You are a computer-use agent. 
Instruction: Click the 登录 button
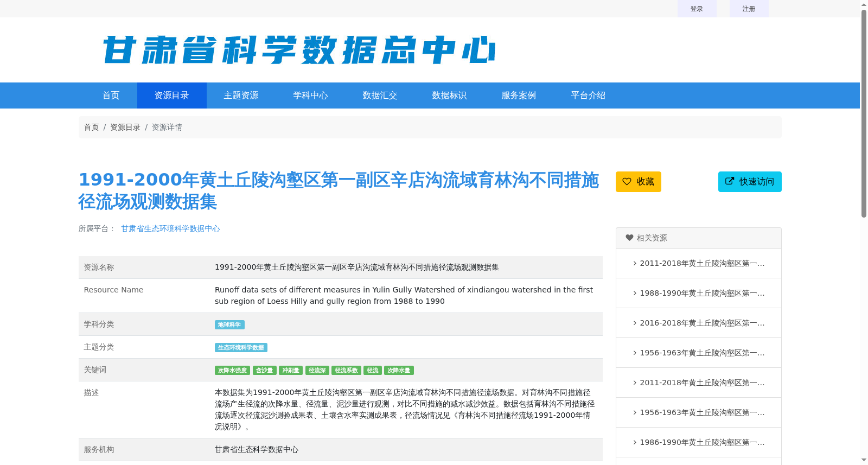pos(697,9)
